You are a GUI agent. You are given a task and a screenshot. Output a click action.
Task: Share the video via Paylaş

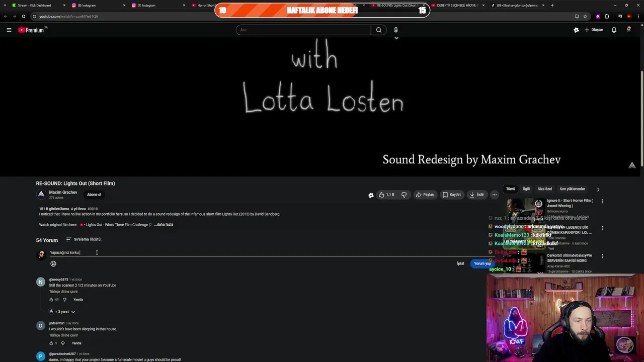425,195
